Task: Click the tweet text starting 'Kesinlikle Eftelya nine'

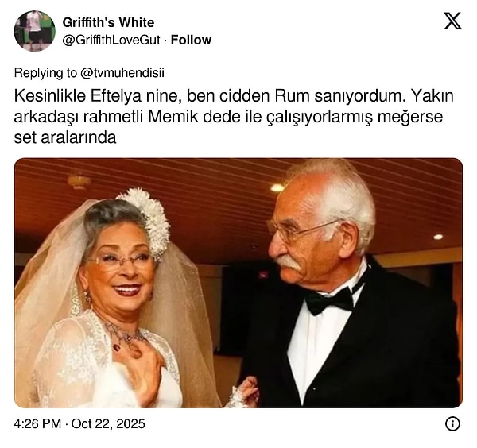Action: [234, 117]
